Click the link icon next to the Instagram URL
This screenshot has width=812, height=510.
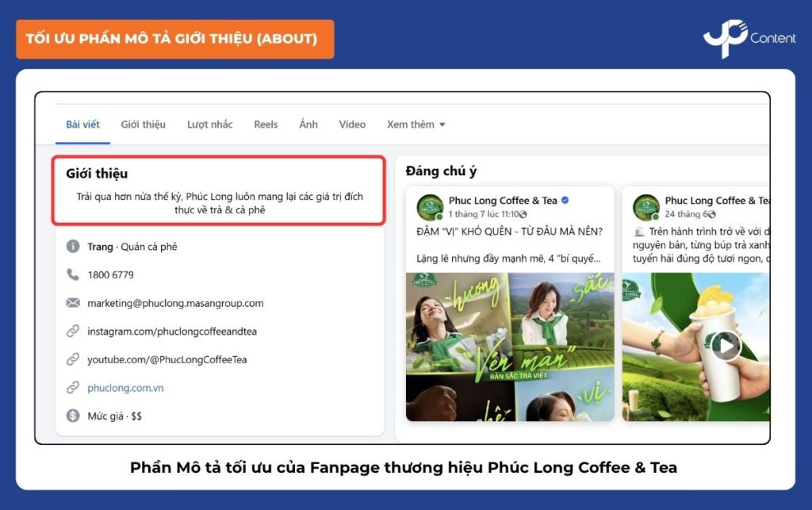click(x=73, y=331)
